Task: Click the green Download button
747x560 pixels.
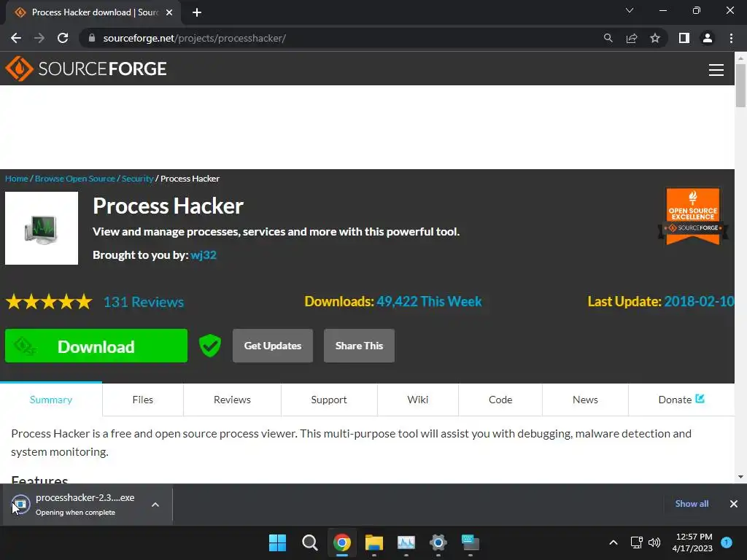Action: [x=96, y=346]
